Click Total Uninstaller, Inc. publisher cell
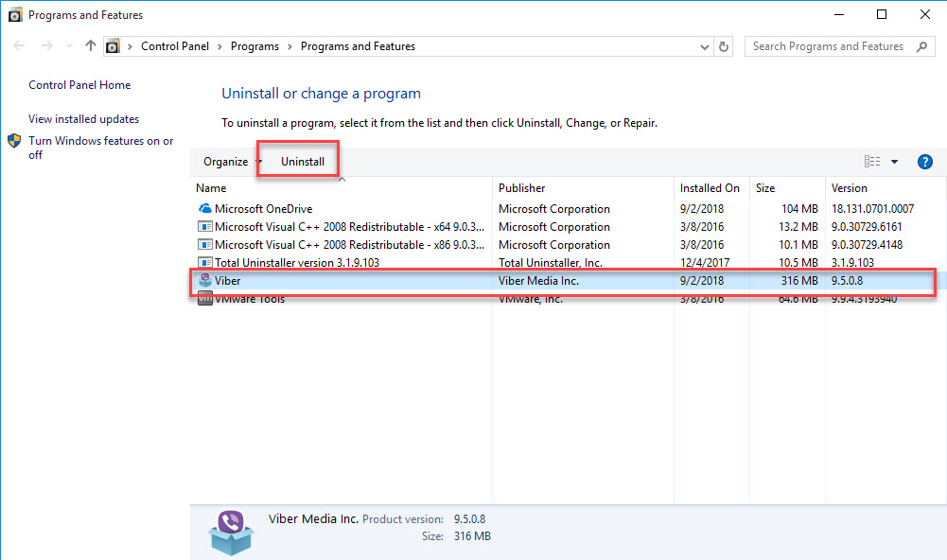947x560 pixels. coord(551,263)
